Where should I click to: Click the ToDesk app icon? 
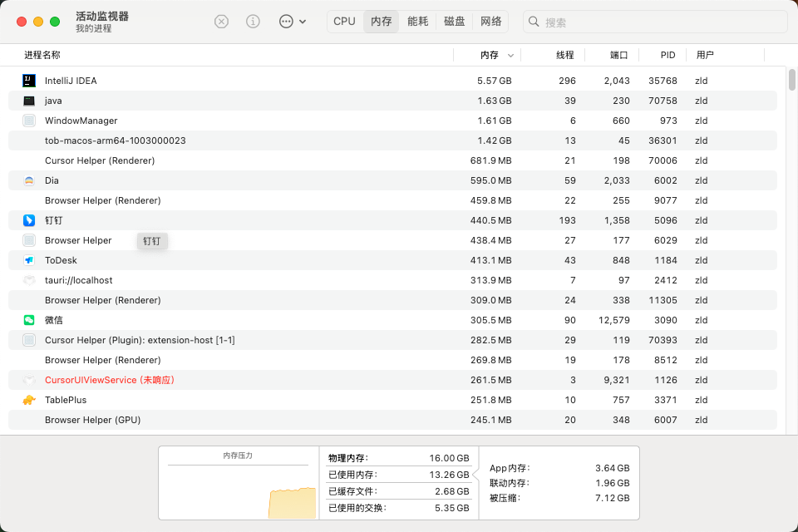(x=29, y=260)
